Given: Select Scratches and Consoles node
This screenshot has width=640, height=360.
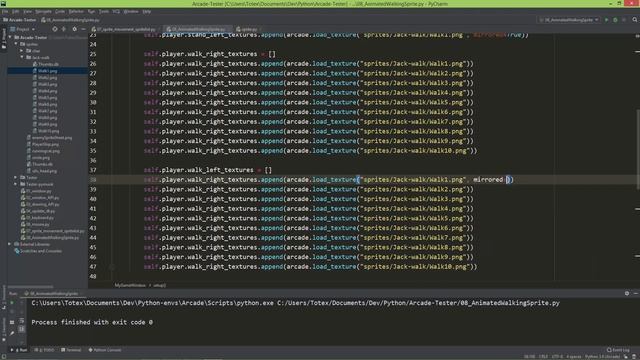Looking at the screenshot, I should point(40,251).
